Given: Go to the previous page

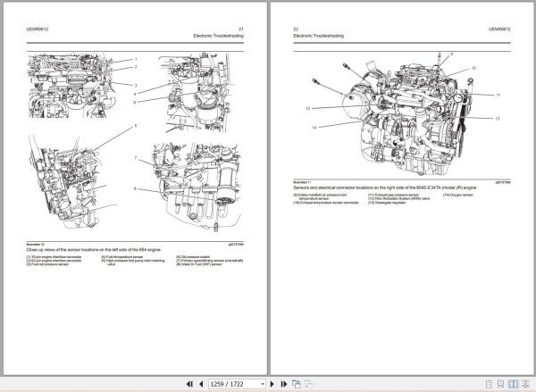Looking at the screenshot, I should 201,384.
